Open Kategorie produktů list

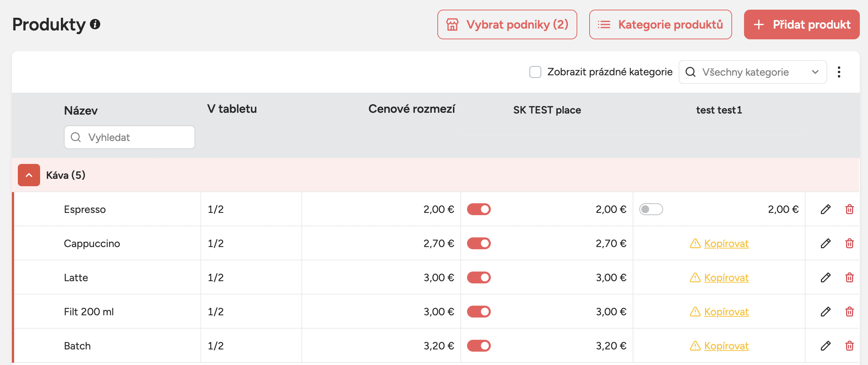[660, 24]
